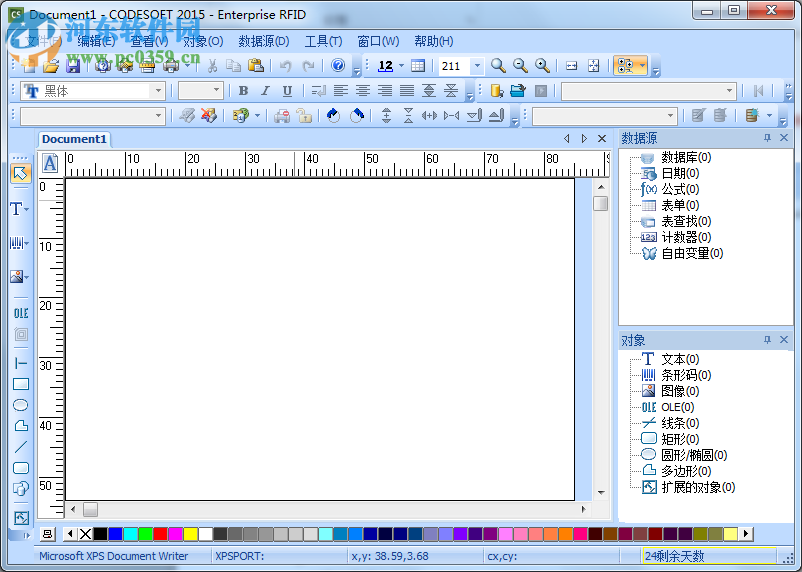Select 条形码(0) in objects tree
The width and height of the screenshot is (802, 572).
(x=686, y=375)
